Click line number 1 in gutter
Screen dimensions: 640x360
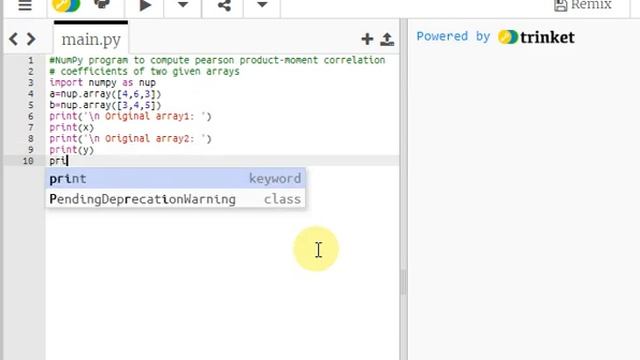[31, 60]
